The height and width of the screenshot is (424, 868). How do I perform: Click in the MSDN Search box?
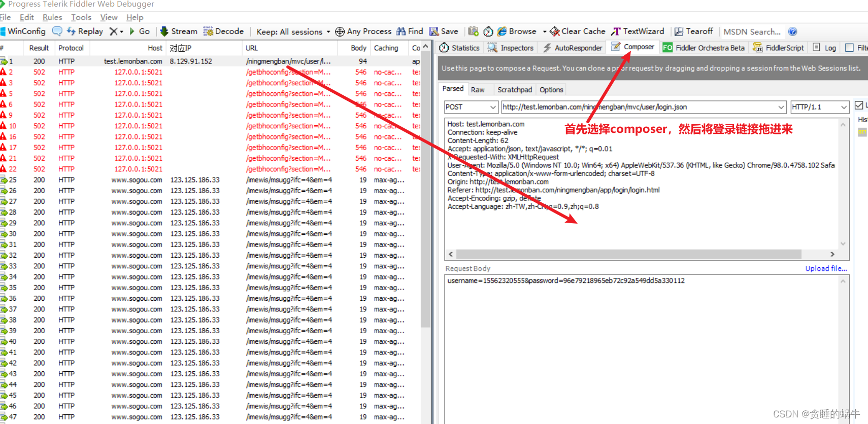coord(752,31)
